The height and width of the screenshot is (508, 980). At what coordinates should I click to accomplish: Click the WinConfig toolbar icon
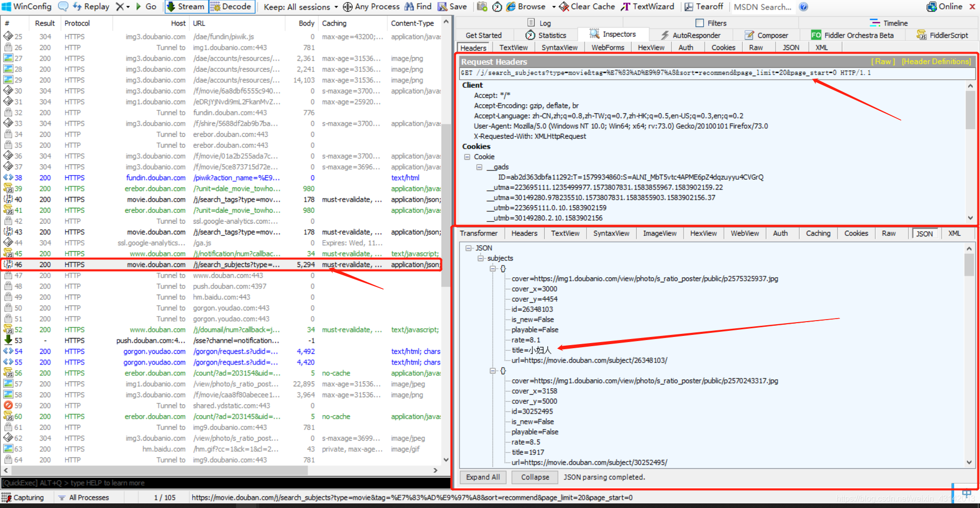coord(27,7)
